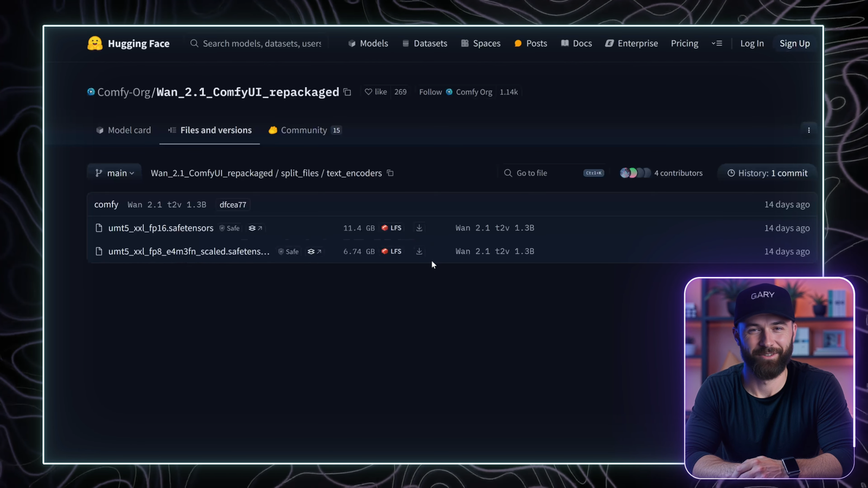Download the fp8 scaled safetensors file
868x488 pixels.
coord(419,251)
